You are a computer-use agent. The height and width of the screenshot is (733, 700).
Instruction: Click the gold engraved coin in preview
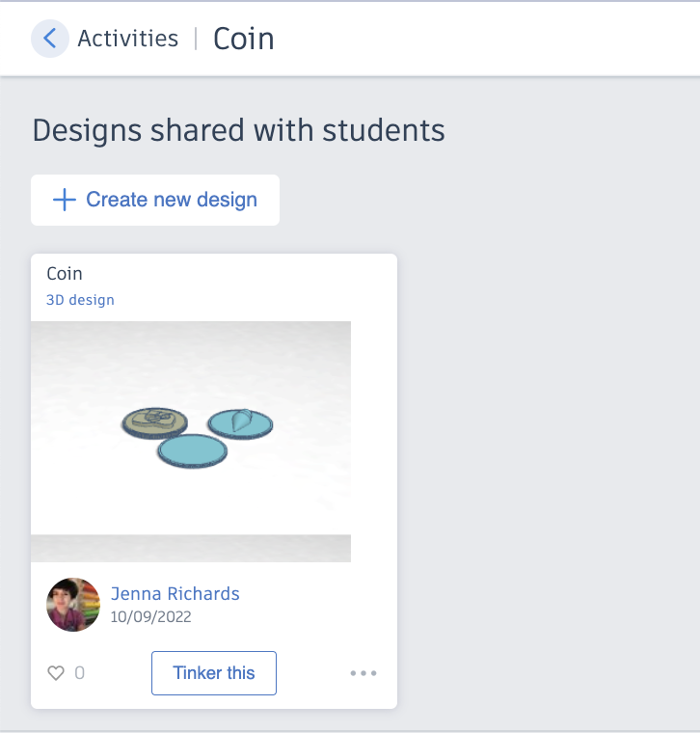click(x=154, y=421)
